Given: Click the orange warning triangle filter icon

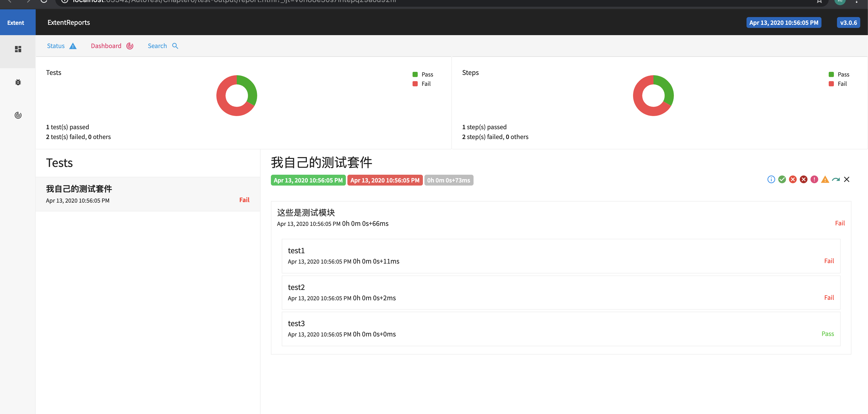Looking at the screenshot, I should [825, 180].
